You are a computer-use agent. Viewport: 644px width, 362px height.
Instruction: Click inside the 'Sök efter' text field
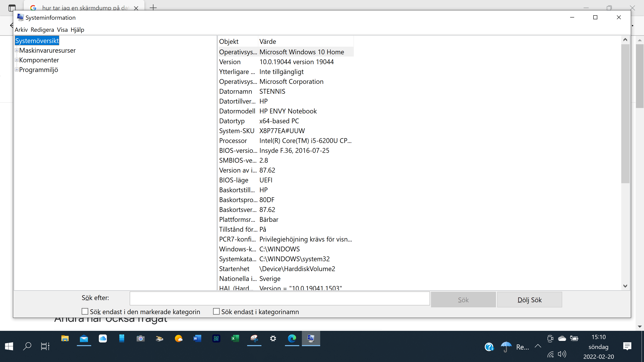click(x=280, y=298)
